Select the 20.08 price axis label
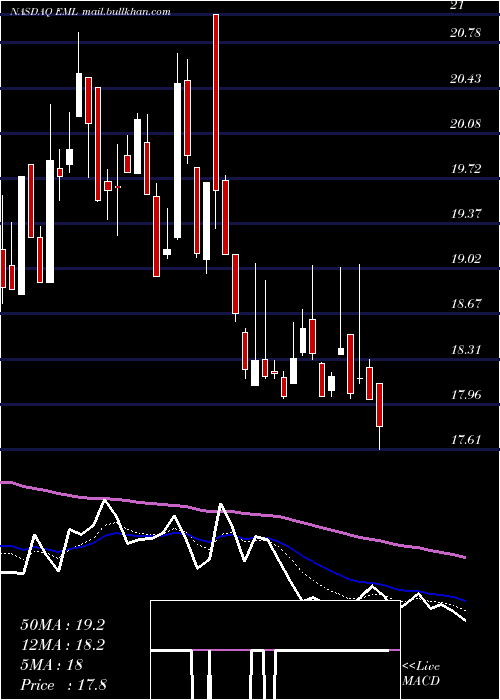 tap(466, 123)
